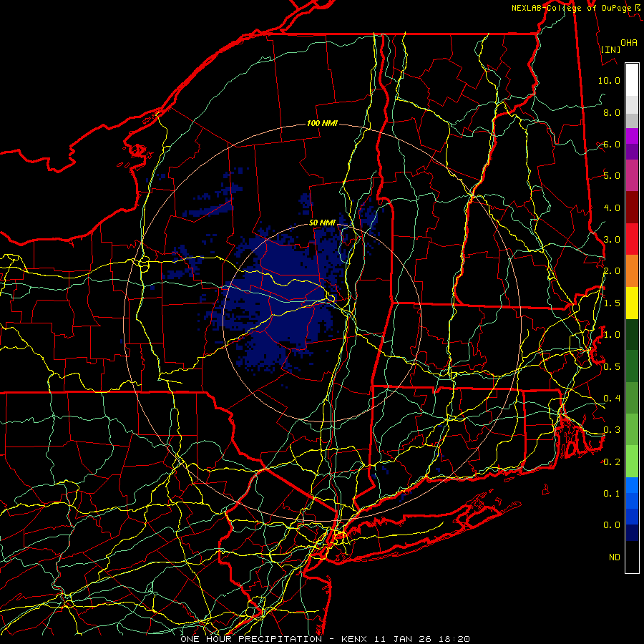Select the black ND legend swatch

point(632,557)
